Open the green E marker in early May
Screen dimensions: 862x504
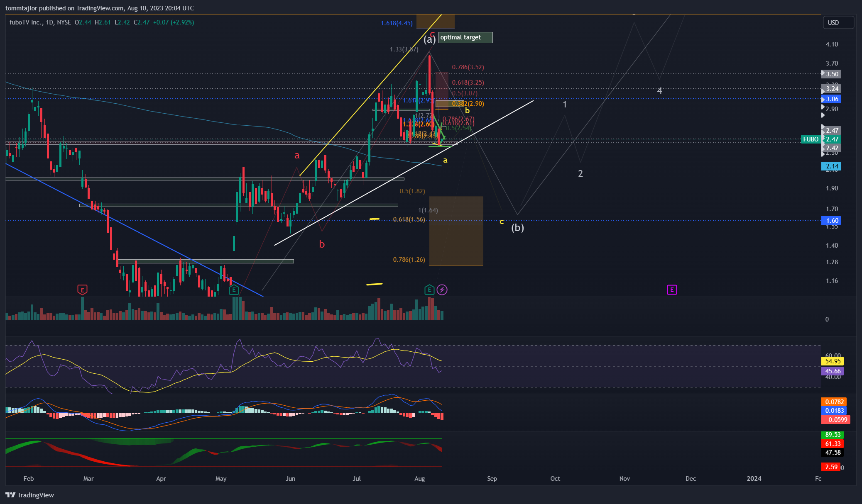click(x=234, y=290)
